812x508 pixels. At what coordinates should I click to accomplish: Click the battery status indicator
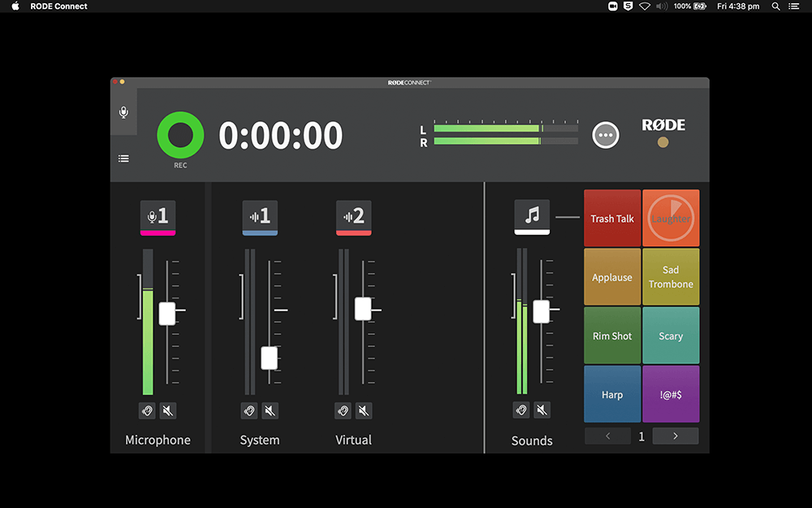690,7
